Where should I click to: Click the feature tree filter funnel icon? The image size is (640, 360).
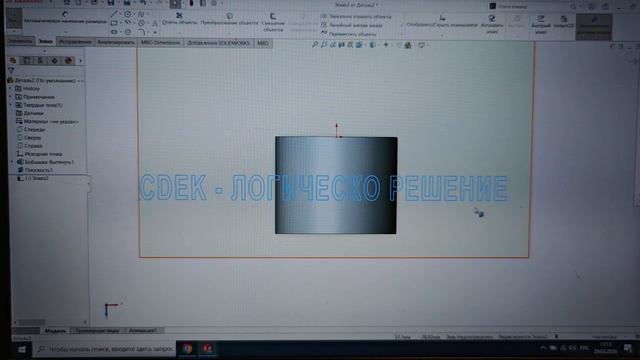[11, 71]
